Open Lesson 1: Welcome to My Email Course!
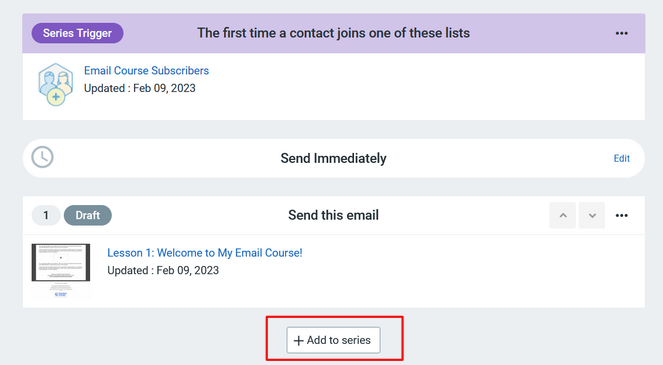Screen dimensions: 663x365 (205, 253)
